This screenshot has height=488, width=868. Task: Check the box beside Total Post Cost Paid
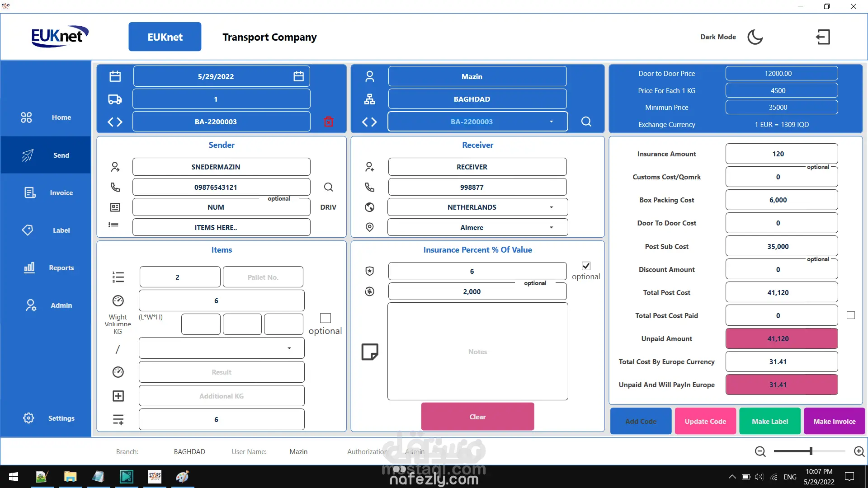(x=851, y=315)
